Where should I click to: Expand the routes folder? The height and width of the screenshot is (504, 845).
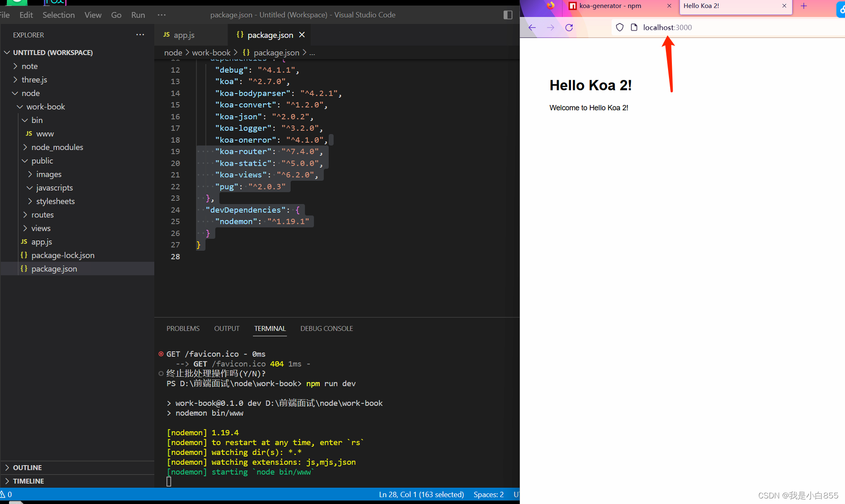pyautogui.click(x=42, y=214)
